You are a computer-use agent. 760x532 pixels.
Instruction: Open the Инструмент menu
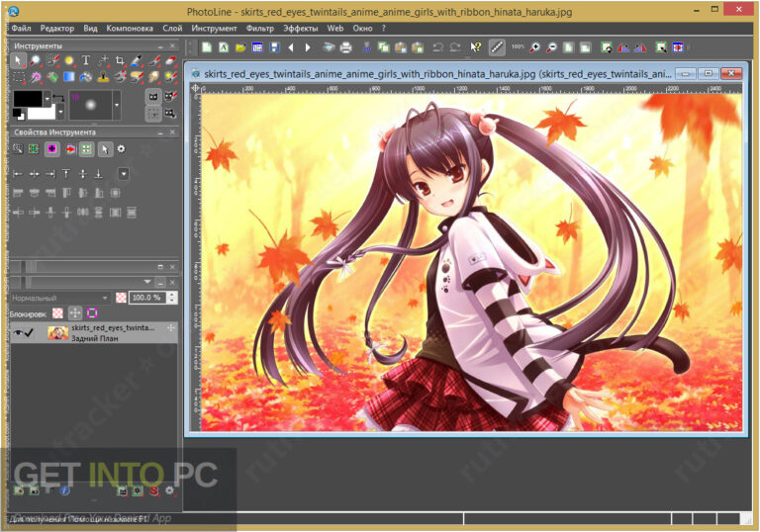point(214,28)
